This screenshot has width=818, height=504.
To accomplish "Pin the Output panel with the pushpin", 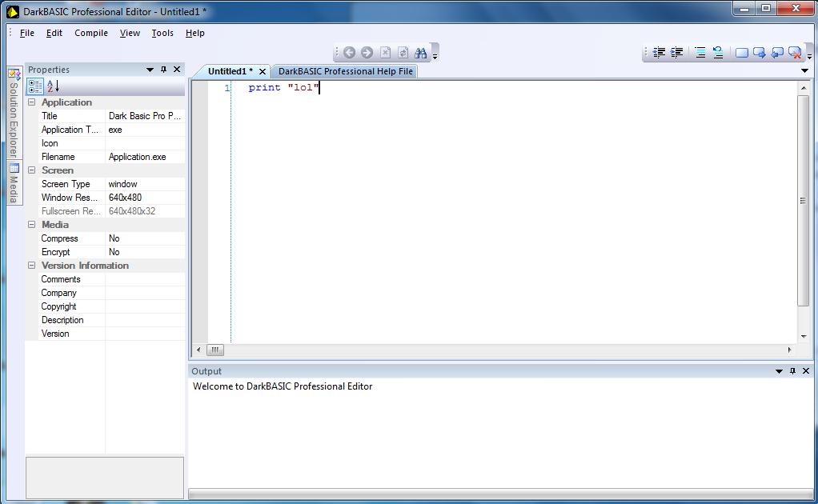I will tap(793, 371).
